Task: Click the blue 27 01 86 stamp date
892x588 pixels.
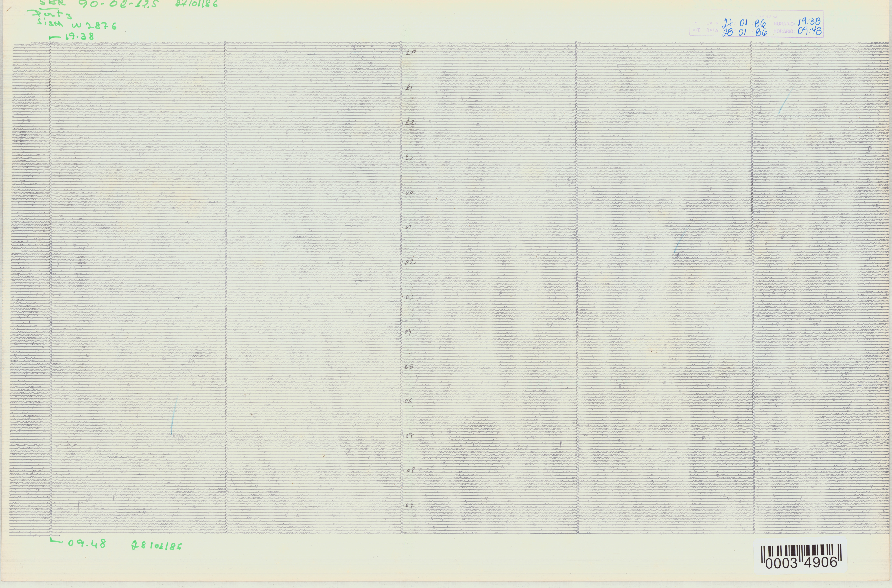Action: tap(744, 23)
